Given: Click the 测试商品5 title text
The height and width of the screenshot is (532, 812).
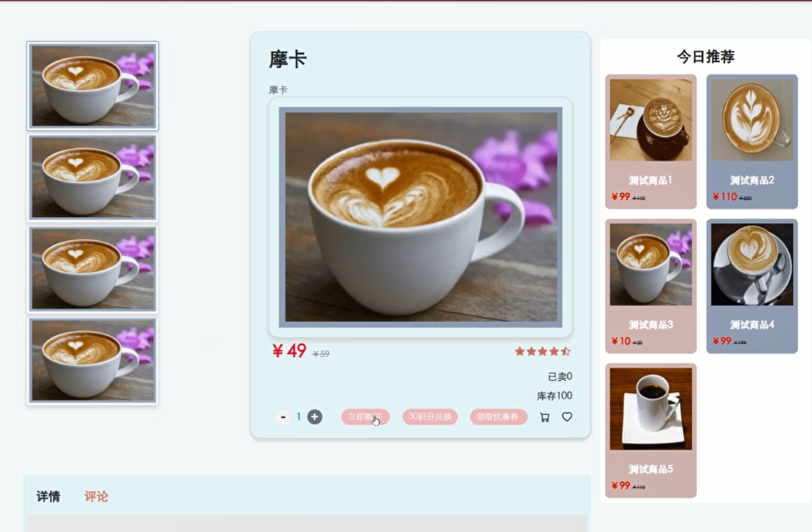Looking at the screenshot, I should coord(650,469).
